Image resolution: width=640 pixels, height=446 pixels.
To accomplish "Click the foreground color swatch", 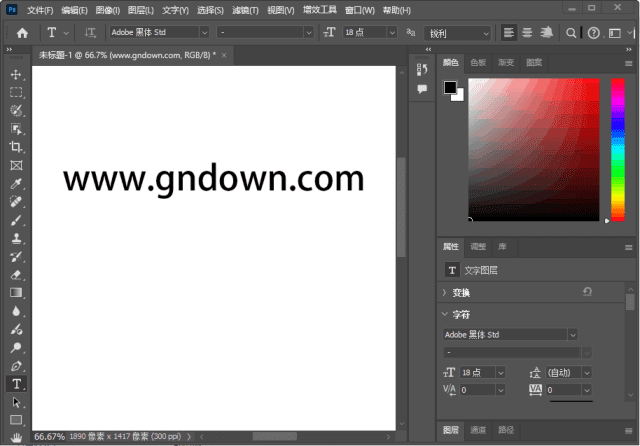I will click(x=450, y=88).
